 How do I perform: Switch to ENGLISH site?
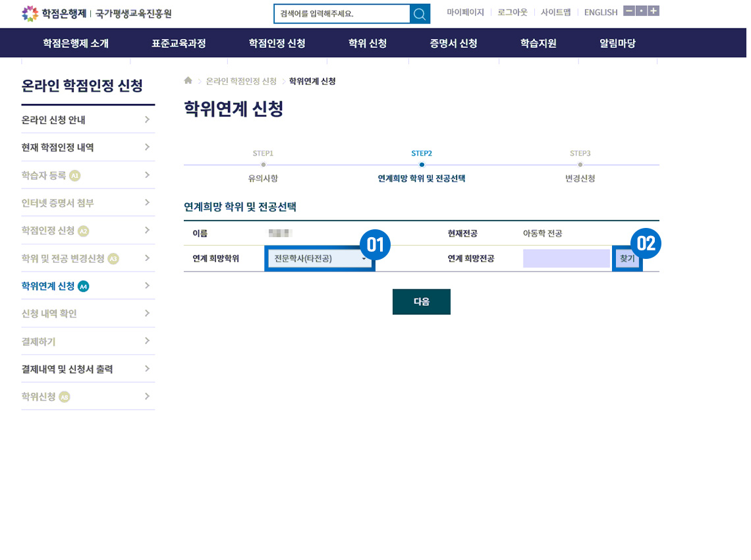pyautogui.click(x=600, y=13)
